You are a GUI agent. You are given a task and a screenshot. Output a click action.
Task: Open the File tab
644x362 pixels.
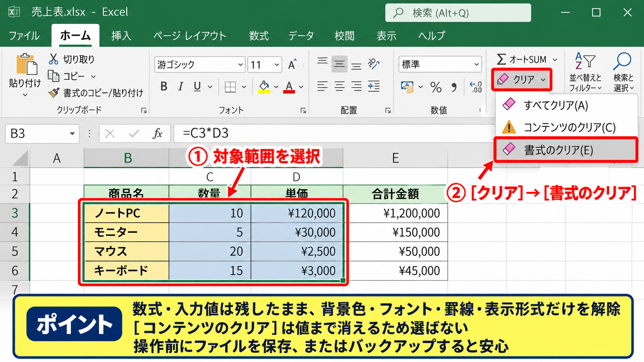tap(24, 36)
